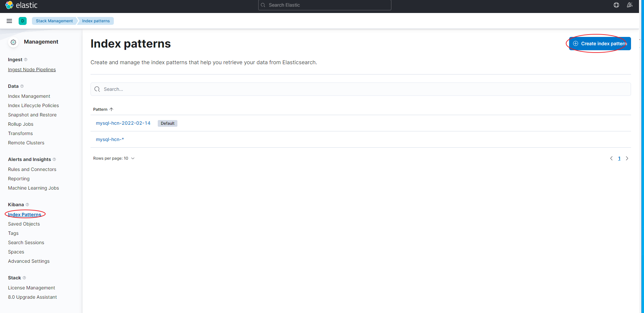Click the Default badge

167,123
